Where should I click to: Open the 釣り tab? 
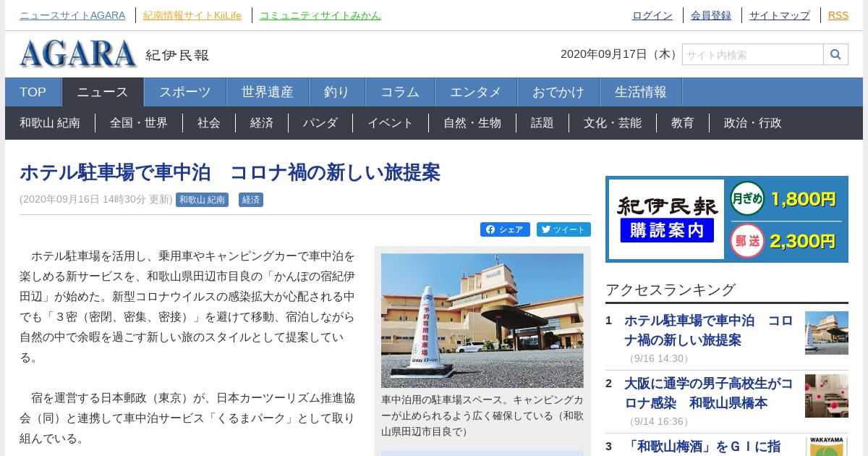tap(337, 92)
